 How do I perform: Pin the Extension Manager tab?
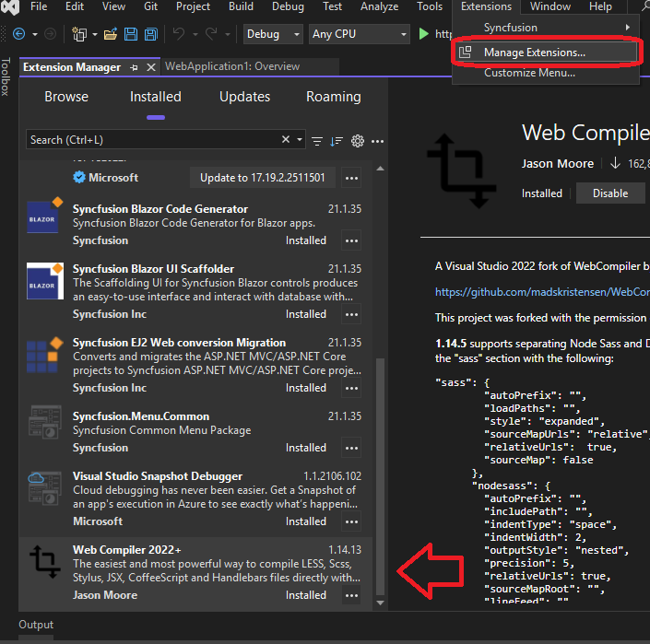pos(134,67)
